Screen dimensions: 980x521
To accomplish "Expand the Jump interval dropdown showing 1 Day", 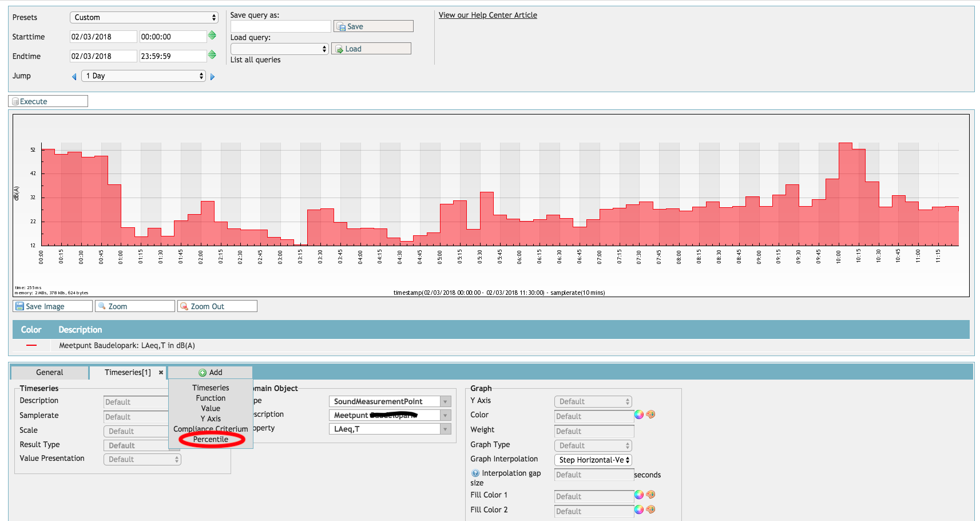I will click(x=144, y=76).
